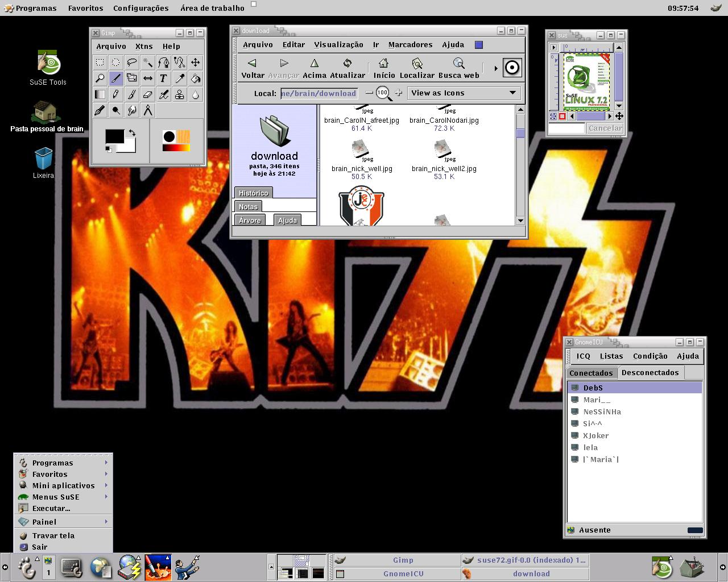Screen dimensions: 728x582
Task: Select file brain_nick_well.jpg
Action: click(362, 160)
